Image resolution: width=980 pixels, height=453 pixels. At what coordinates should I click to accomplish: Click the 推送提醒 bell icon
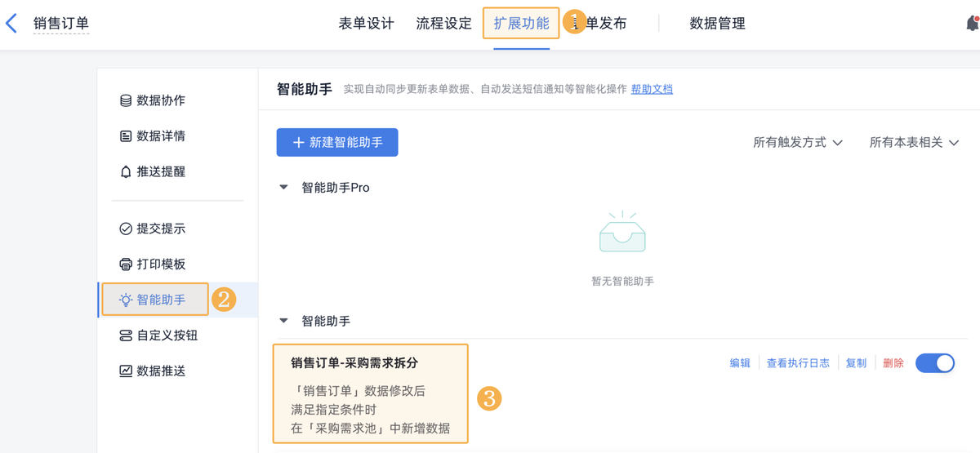coord(126,172)
